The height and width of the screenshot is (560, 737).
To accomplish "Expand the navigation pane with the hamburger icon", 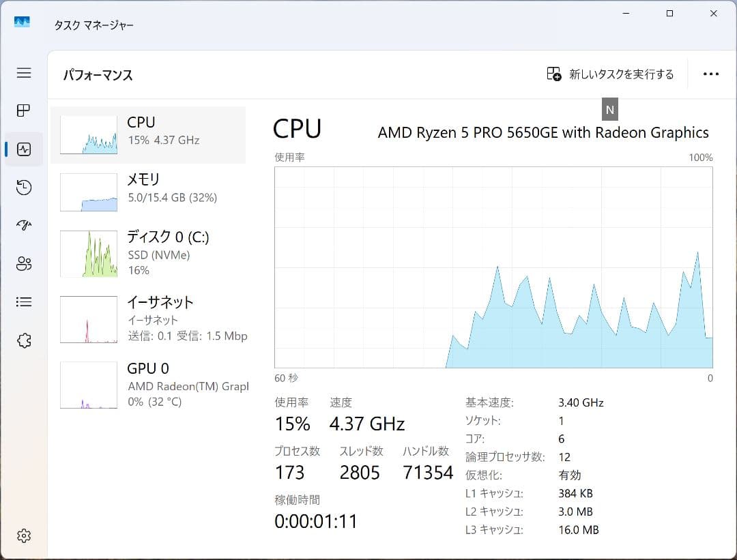I will pyautogui.click(x=23, y=72).
